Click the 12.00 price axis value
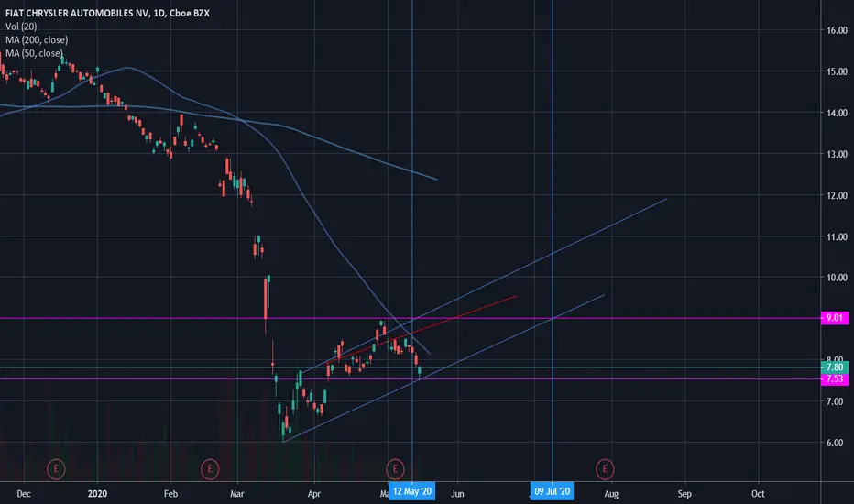Screen dimensions: 854x504 [837, 195]
